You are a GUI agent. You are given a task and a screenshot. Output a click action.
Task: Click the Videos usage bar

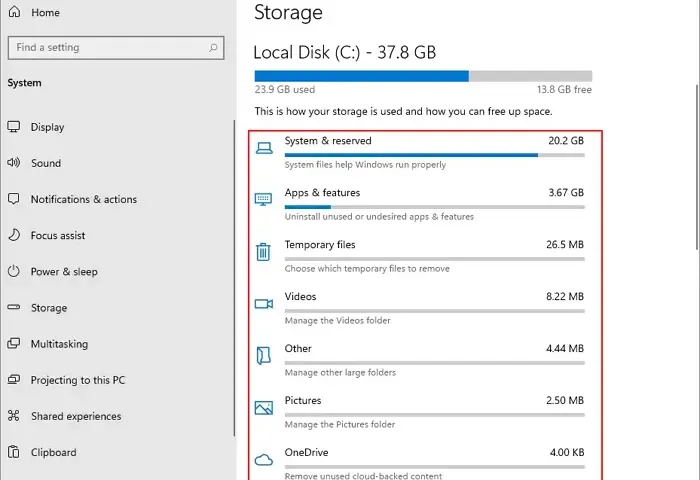point(434,311)
